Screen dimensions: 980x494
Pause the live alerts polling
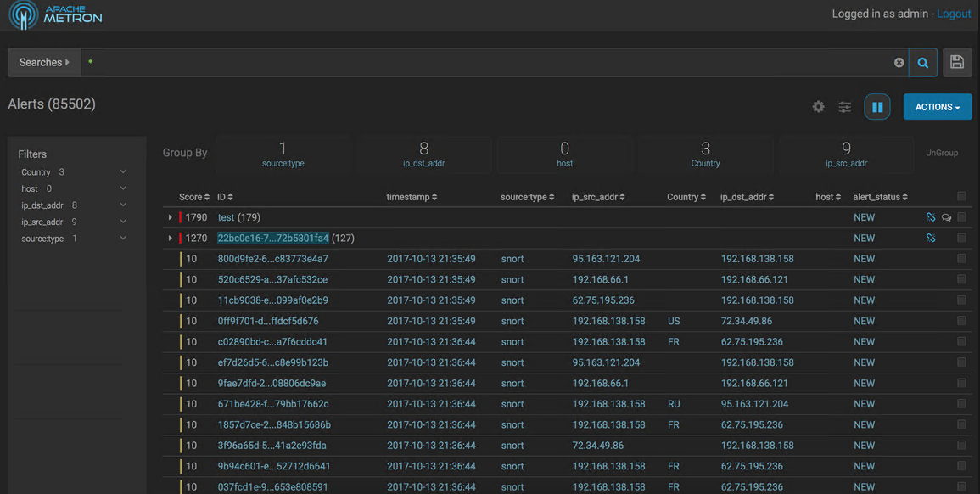tap(877, 106)
